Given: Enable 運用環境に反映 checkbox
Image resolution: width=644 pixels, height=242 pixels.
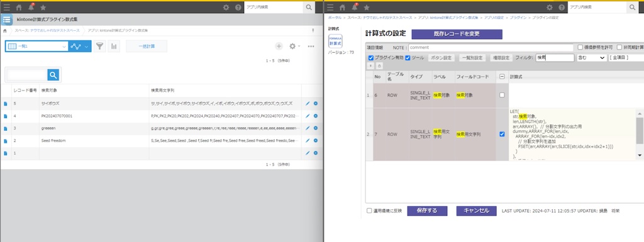Looking at the screenshot, I should 369,211.
